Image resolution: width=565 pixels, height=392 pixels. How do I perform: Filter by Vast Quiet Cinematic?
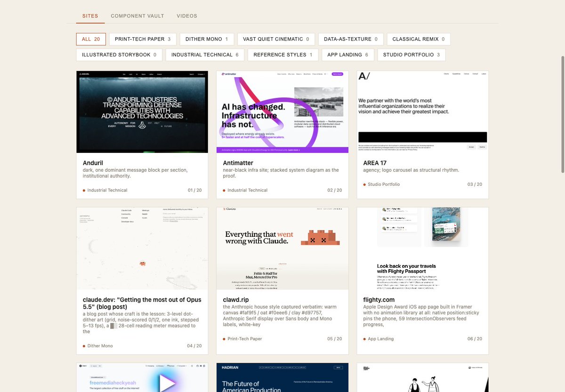pos(276,39)
